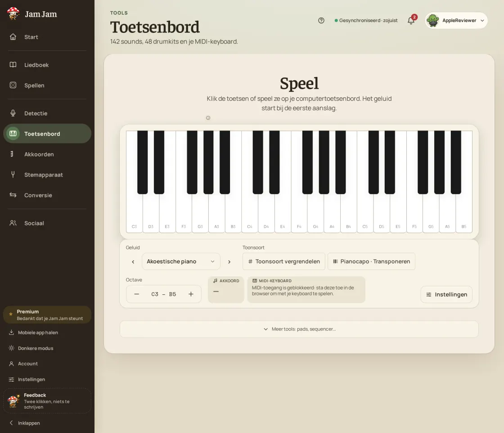Open the Start home page

tap(47, 37)
